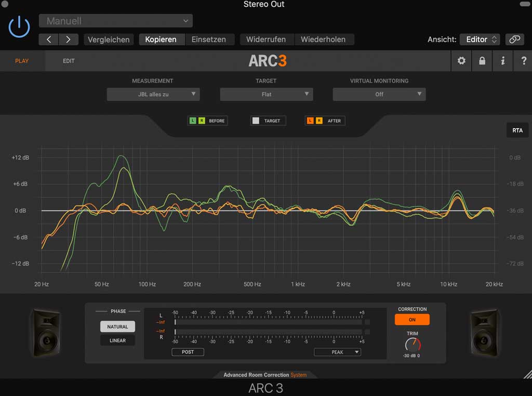Click the Vergleichen button
The height and width of the screenshot is (396, 532).
(x=108, y=39)
